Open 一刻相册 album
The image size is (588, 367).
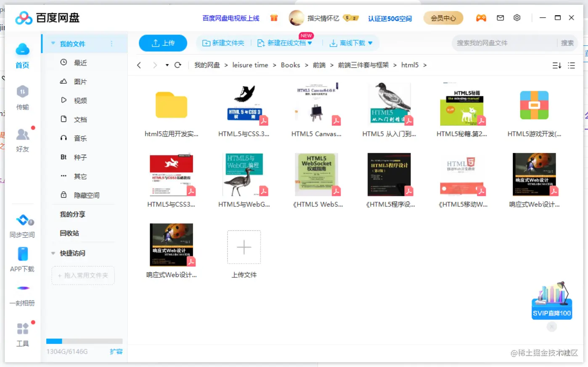coord(22,295)
